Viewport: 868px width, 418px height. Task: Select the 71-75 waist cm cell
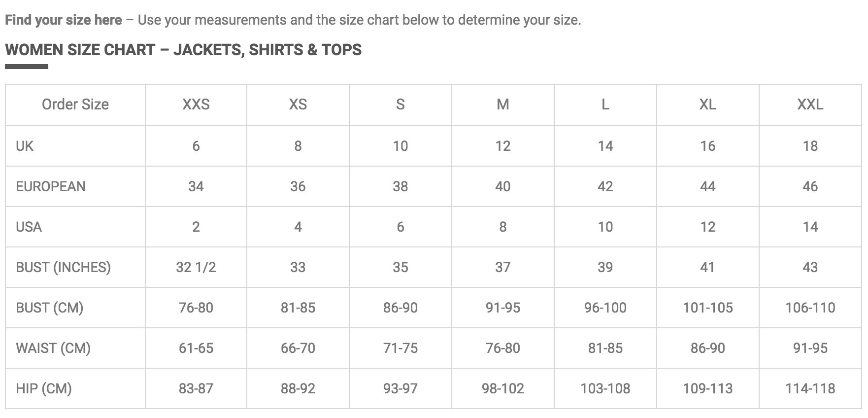pyautogui.click(x=401, y=348)
